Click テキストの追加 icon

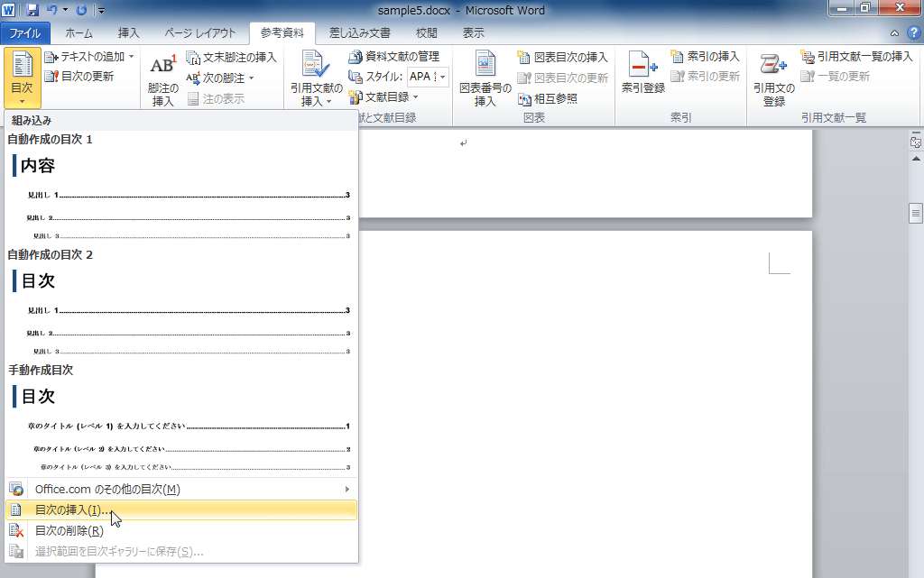click(51, 57)
